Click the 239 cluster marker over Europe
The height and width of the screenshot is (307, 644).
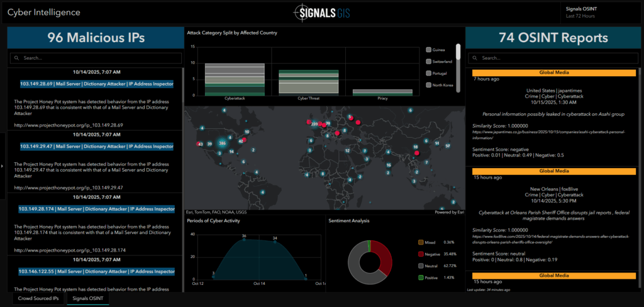(314, 125)
